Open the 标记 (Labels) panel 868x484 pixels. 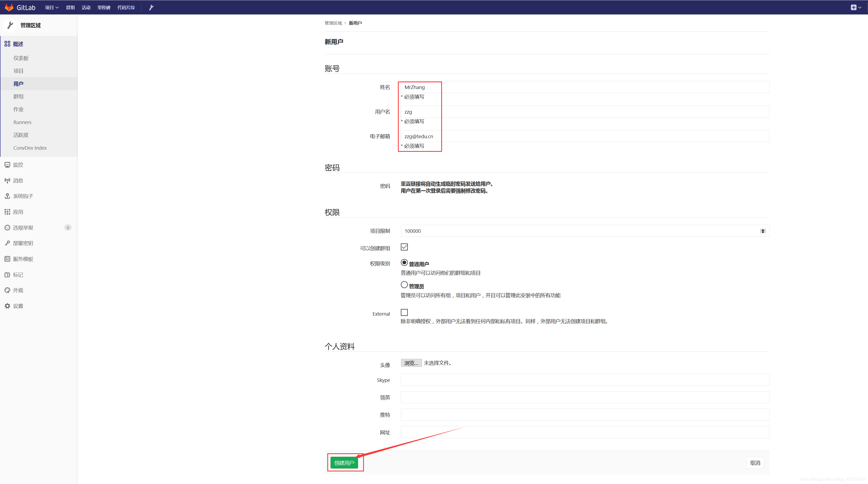17,274
